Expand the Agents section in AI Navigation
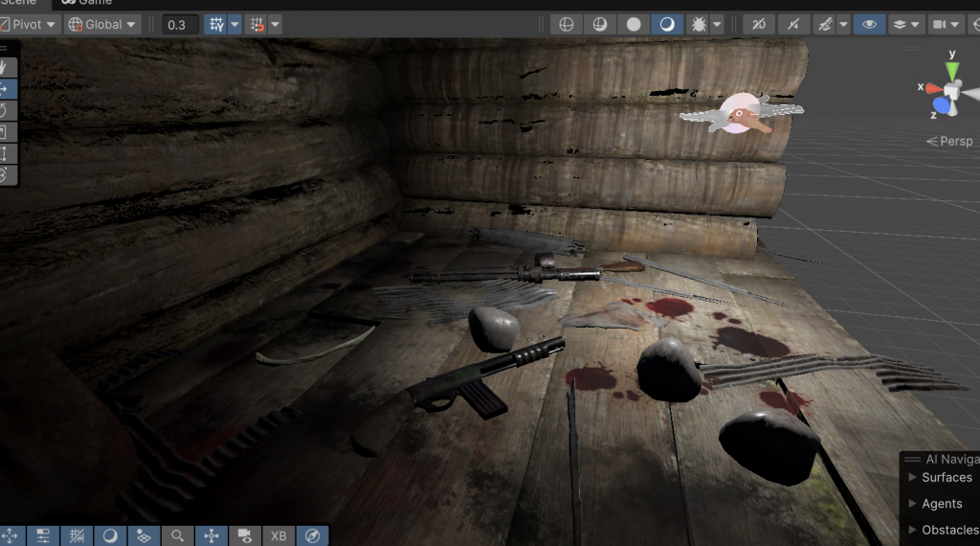Screen dimensions: 980x546 pyautogui.click(x=941, y=503)
